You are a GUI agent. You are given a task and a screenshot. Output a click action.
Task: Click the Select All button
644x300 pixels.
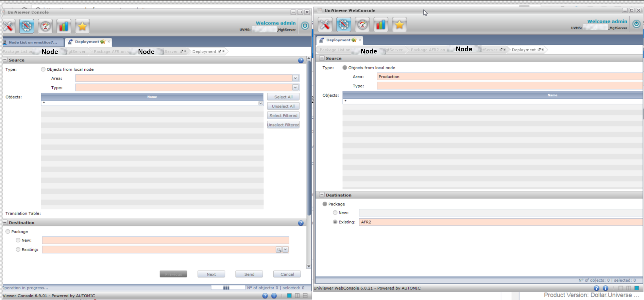tap(283, 97)
